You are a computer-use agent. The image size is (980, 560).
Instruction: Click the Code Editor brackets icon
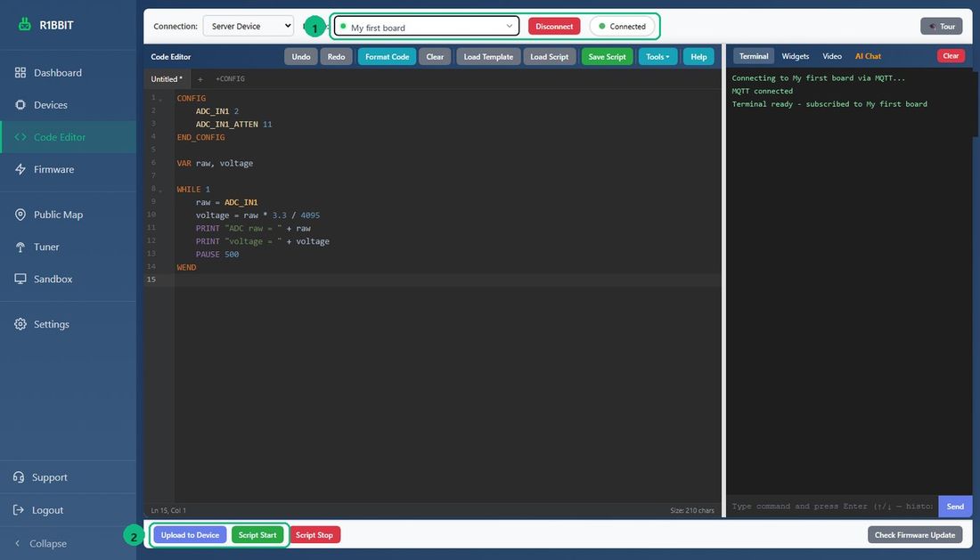coord(20,137)
